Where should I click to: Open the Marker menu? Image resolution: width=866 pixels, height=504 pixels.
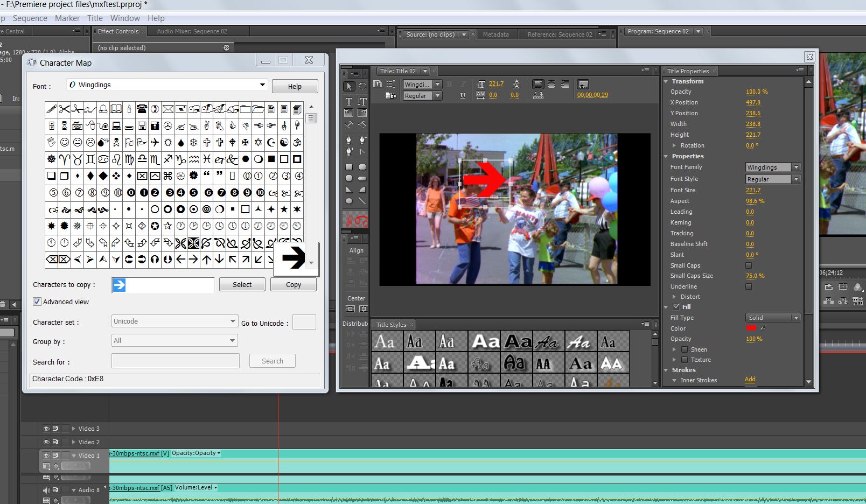[67, 18]
